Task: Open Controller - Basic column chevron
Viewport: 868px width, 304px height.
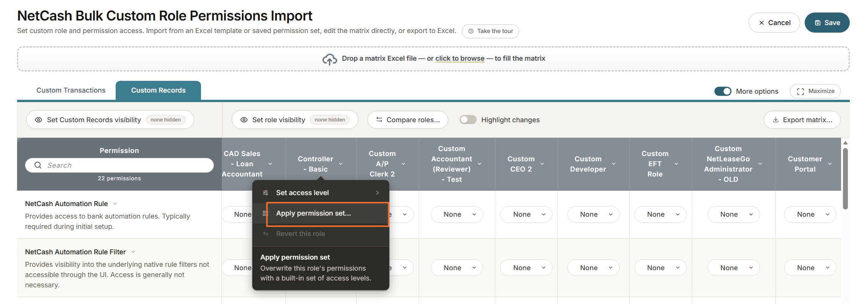Action: [341, 164]
